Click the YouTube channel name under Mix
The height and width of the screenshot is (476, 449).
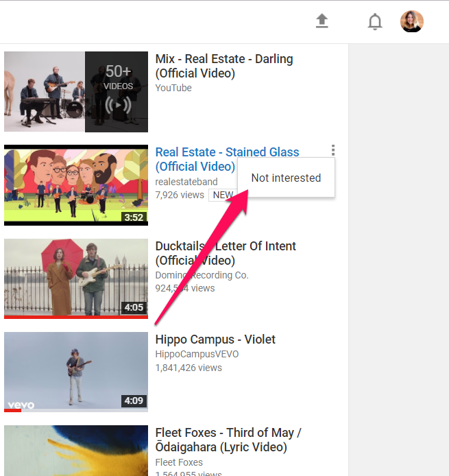pos(173,88)
